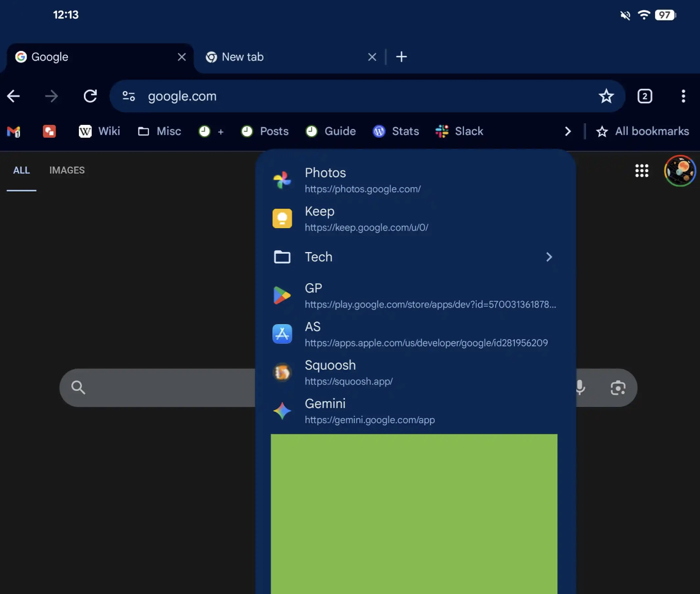
Task: Open a new tab with the plus button
Action: [x=402, y=57]
